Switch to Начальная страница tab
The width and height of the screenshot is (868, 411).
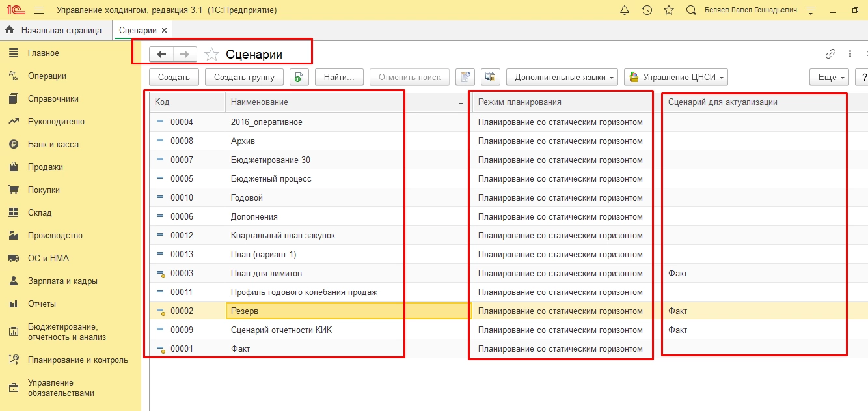tap(56, 30)
